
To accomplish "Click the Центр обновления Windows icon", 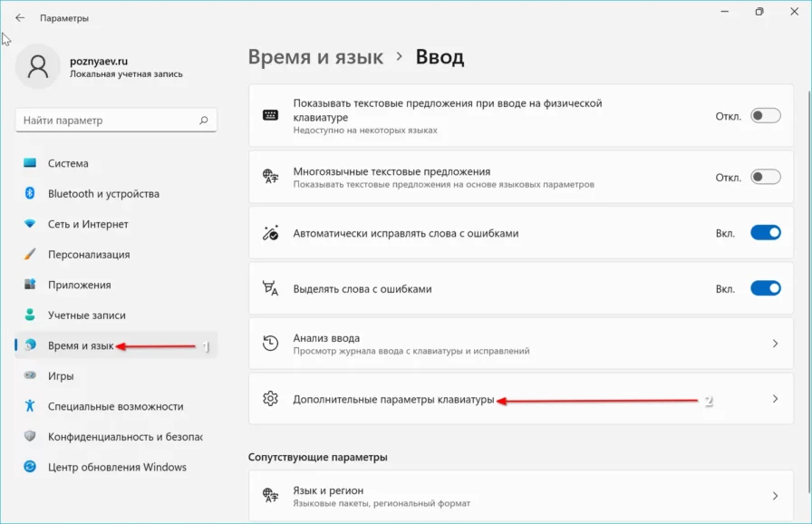I will (x=30, y=467).
